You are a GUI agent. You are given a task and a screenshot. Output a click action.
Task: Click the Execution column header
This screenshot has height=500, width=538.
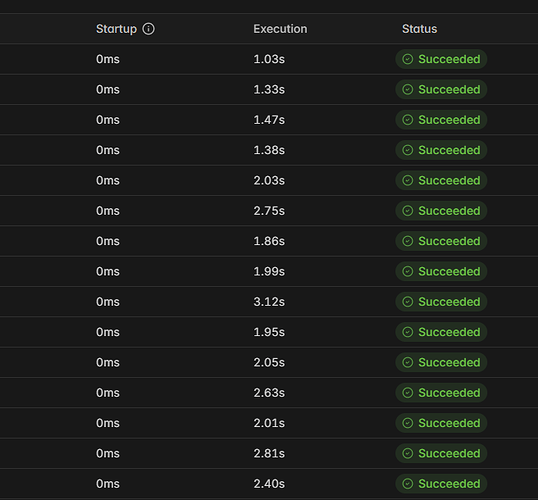click(x=280, y=29)
